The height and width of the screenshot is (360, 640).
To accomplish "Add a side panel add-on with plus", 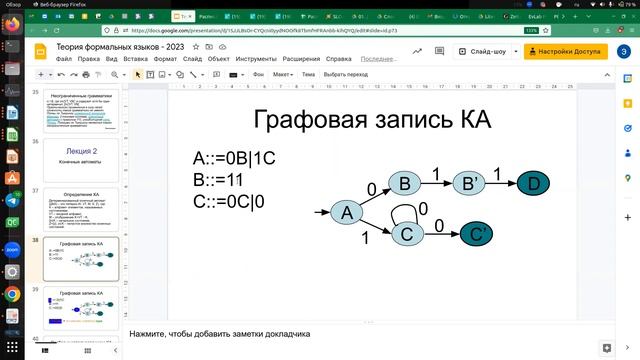I will tap(628, 218).
